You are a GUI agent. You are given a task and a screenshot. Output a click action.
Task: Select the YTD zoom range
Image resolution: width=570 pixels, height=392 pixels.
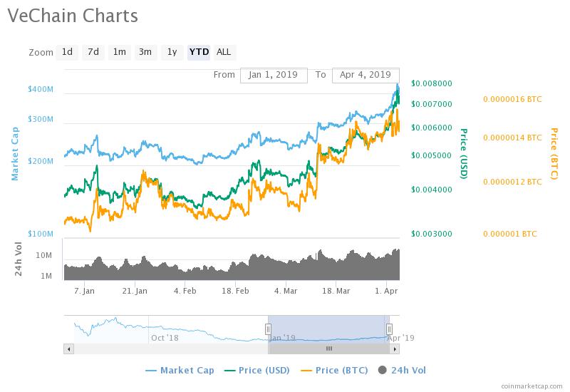199,52
